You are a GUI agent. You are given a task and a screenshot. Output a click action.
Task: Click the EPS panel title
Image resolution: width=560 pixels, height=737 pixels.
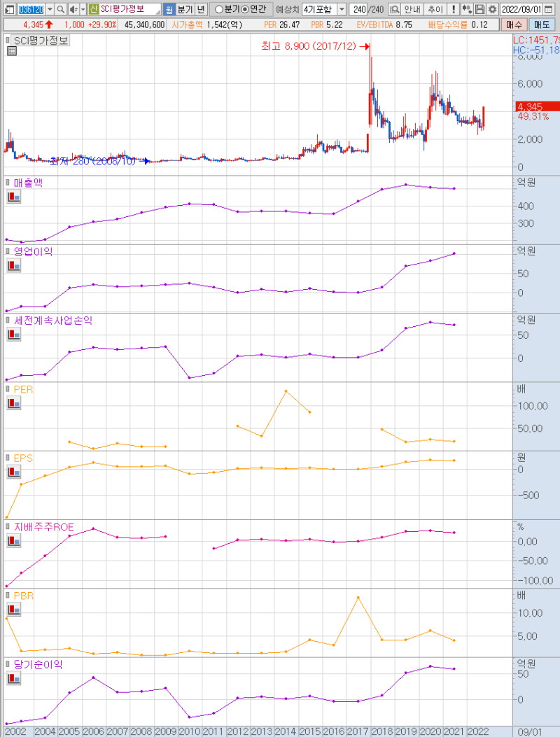tap(23, 458)
